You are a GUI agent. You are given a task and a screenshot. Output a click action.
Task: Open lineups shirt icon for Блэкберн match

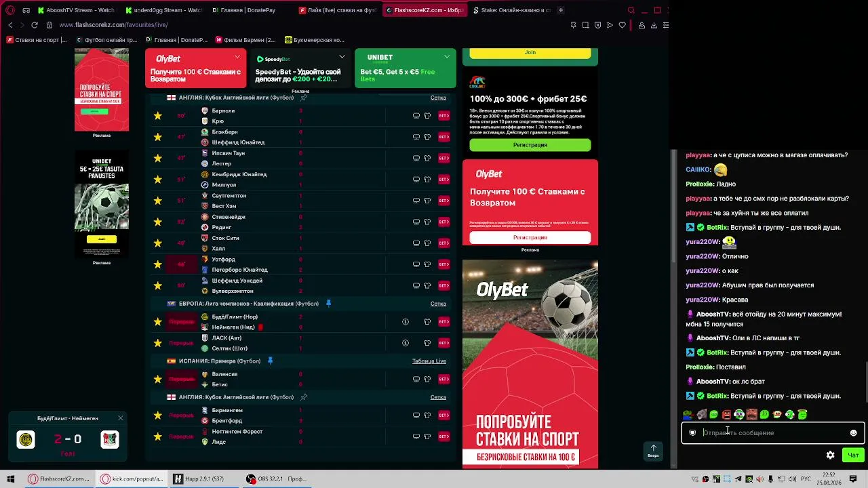427,137
